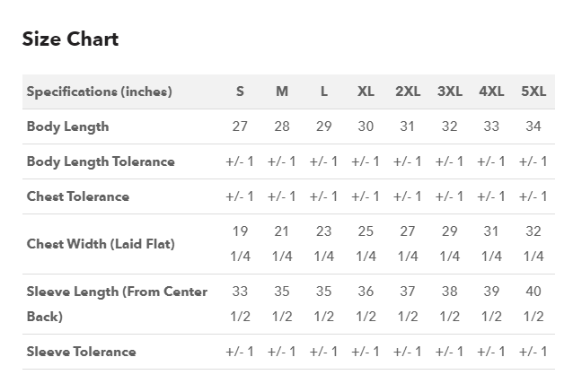Click Body Length value 30 for XL
Viewport: 573px width, 392px height.
point(366,126)
